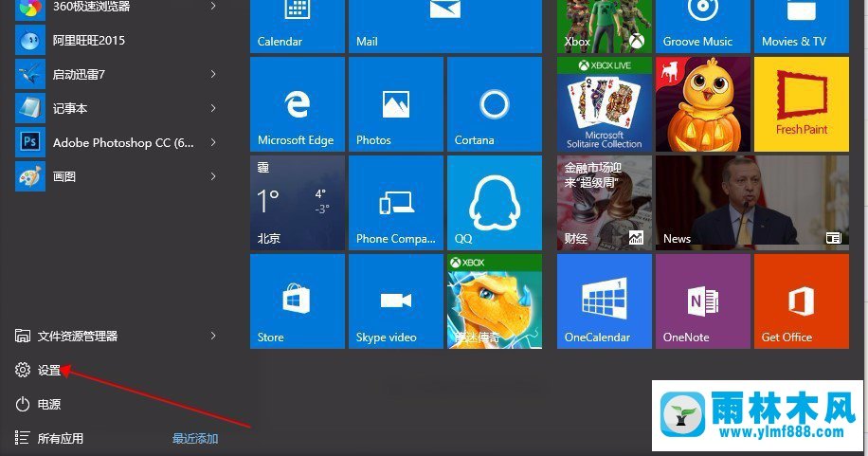Expand Adobe Photoshop CC jump list arrow
Screen dimensions: 868x456
(213, 142)
